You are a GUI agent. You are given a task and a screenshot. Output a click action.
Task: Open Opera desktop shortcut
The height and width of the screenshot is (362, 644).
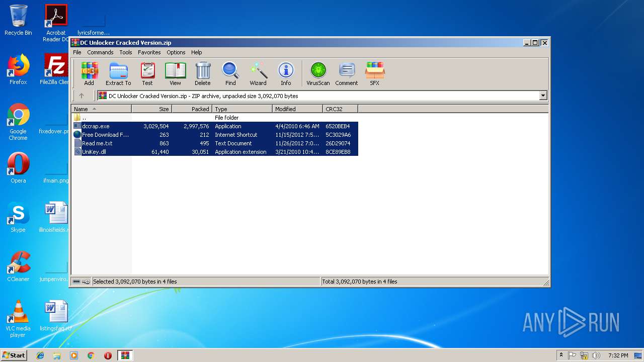coord(18,168)
